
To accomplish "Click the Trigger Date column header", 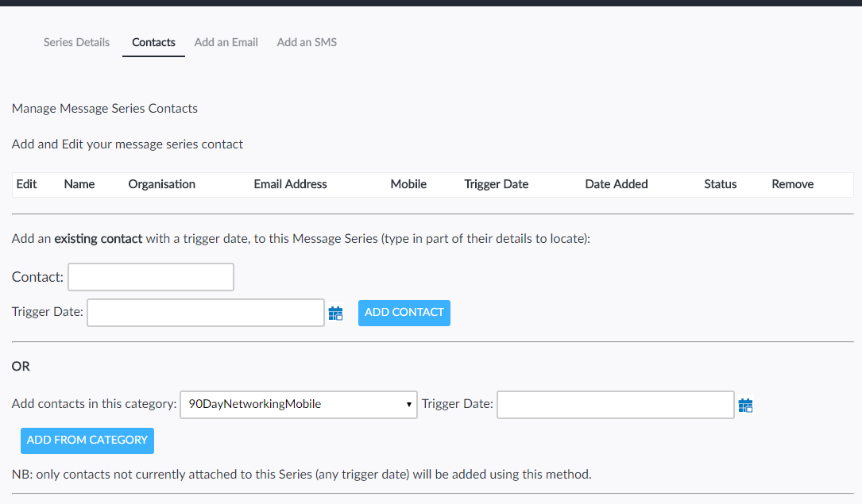I will [x=497, y=184].
